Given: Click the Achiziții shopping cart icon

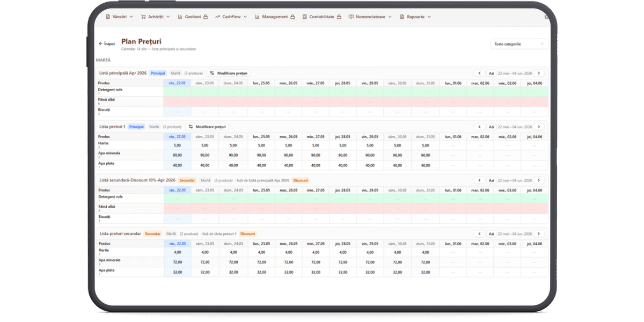Looking at the screenshot, I should (x=143, y=17).
